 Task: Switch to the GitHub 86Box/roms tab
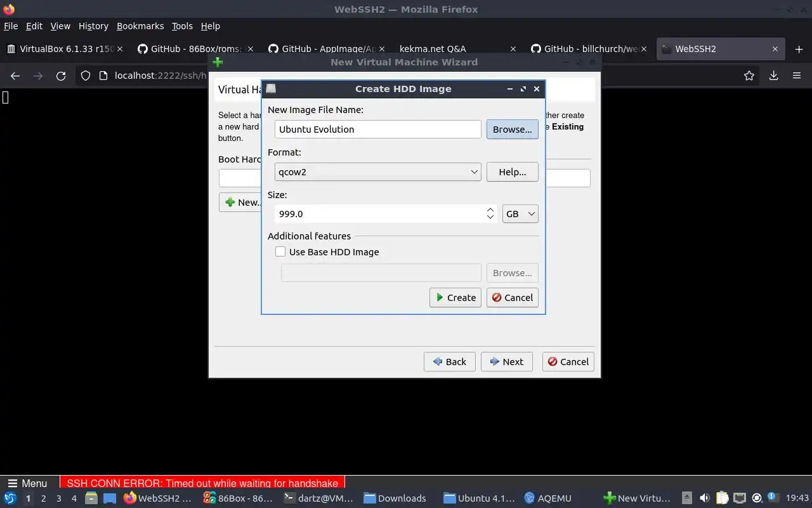pyautogui.click(x=195, y=49)
